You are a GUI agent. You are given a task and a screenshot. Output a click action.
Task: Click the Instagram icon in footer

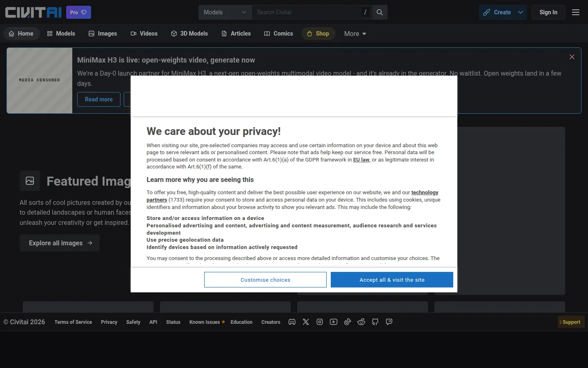point(320,322)
